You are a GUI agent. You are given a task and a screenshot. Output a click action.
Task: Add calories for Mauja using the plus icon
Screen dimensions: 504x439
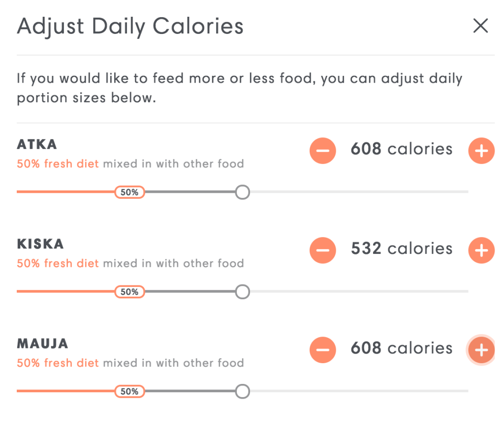pos(481,349)
